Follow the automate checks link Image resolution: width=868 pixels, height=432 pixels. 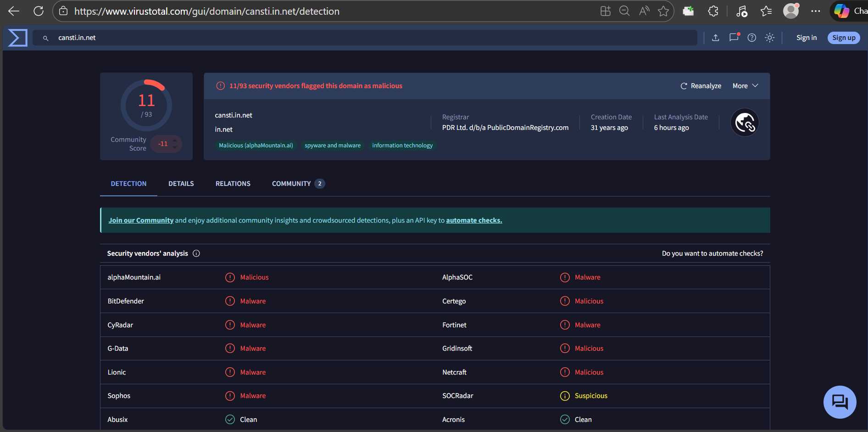(x=474, y=220)
